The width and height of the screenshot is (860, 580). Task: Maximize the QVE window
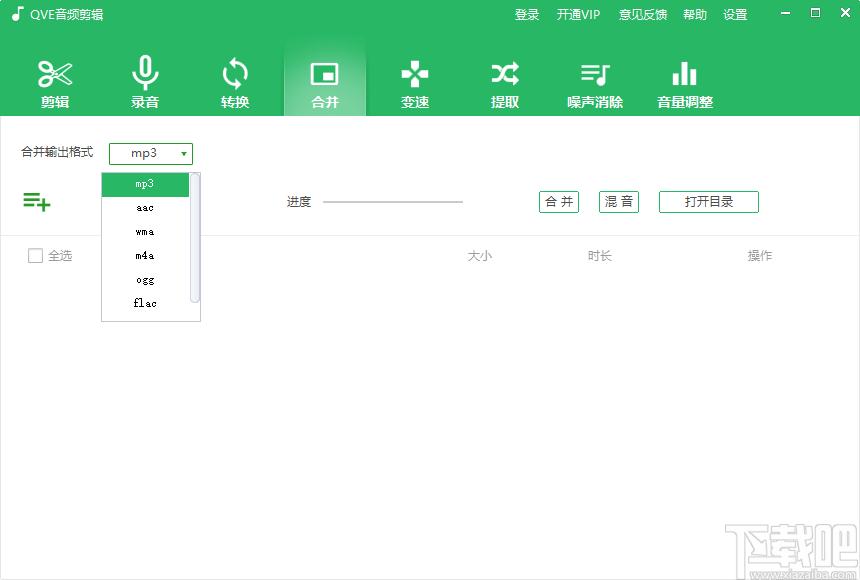(816, 13)
